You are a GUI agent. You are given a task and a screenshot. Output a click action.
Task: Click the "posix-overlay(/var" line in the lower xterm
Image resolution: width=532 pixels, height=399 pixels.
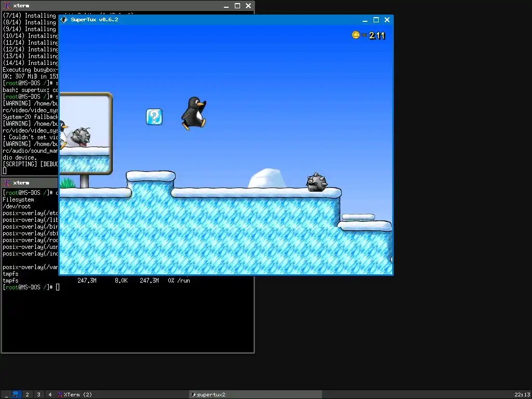point(31,267)
